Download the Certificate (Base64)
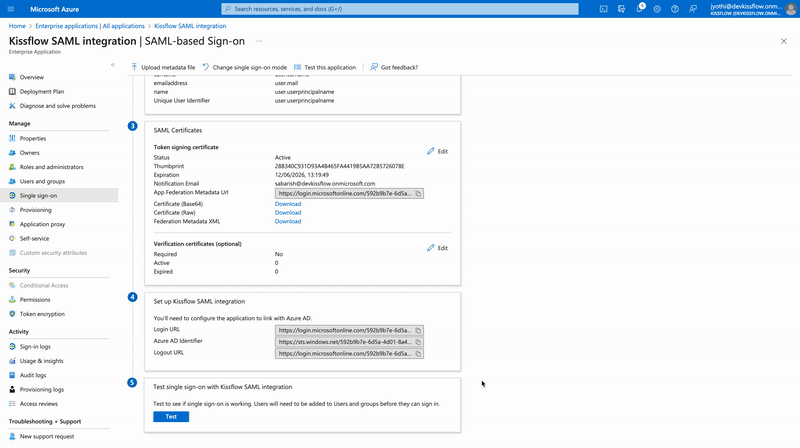Viewport: 800px width, 448px height. 288,204
